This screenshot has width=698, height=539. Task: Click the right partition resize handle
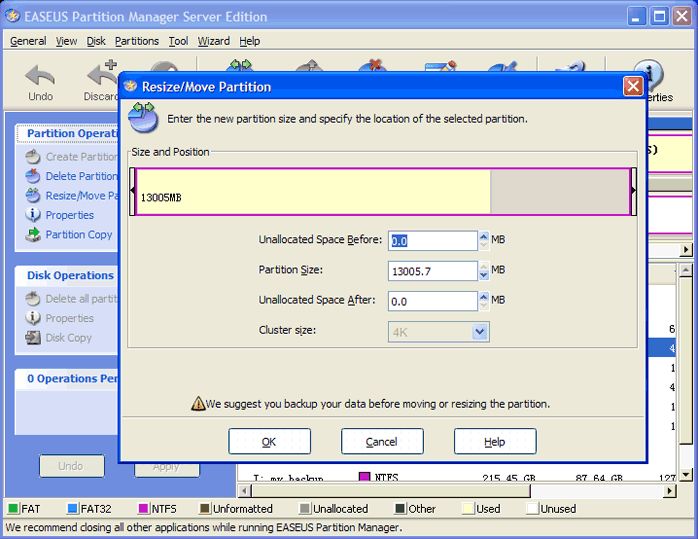click(x=633, y=191)
